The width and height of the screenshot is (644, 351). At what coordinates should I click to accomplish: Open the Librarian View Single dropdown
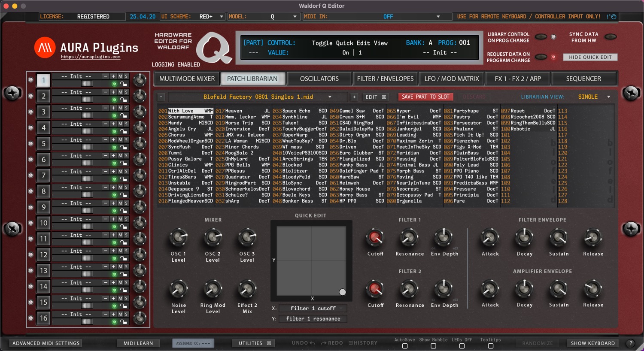(x=593, y=97)
